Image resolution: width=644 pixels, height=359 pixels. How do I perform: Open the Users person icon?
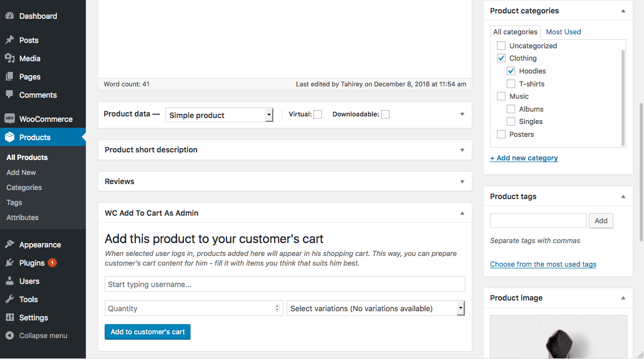(10, 281)
